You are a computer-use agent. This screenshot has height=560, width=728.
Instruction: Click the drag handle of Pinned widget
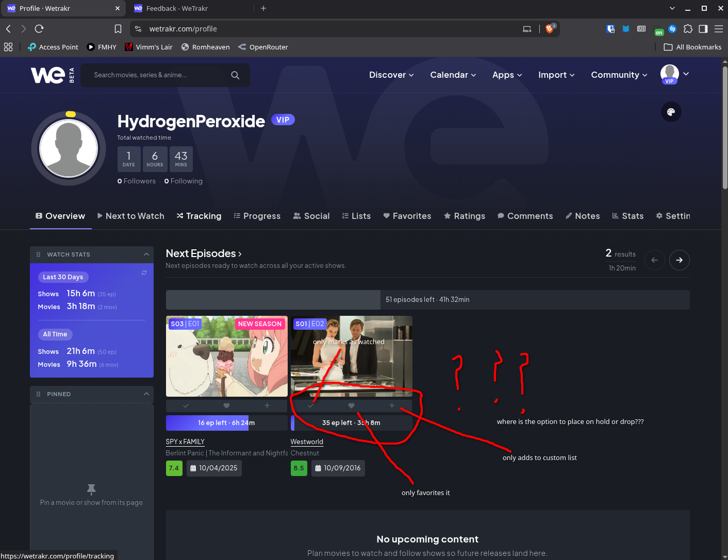coord(38,394)
